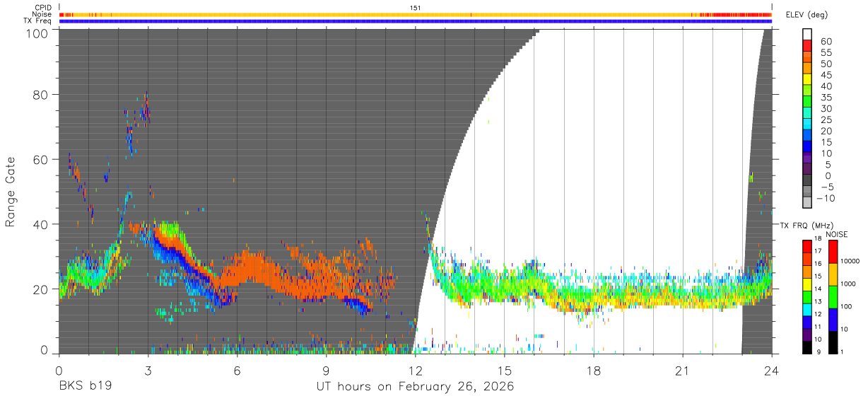
Task: Click UT hour tick label 12
Action: [x=416, y=371]
